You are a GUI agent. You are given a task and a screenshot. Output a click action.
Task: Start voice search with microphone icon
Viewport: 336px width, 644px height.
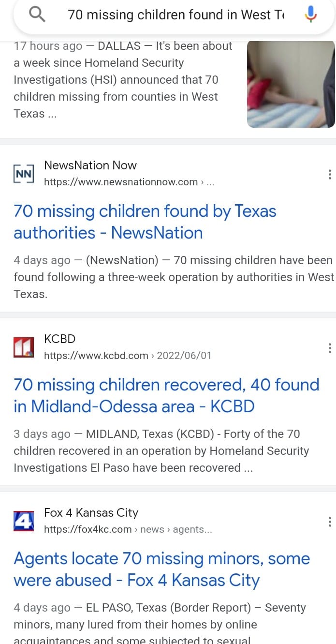coord(310,15)
